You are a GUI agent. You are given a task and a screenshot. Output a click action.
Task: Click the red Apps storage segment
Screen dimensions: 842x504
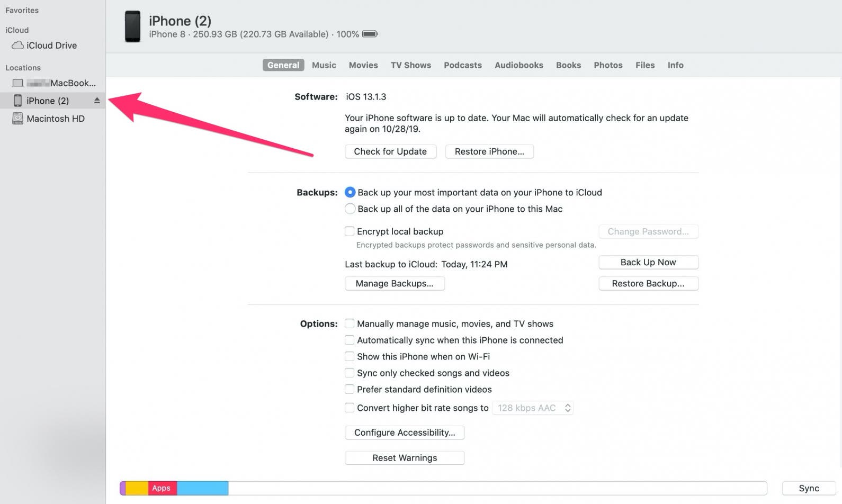(162, 488)
